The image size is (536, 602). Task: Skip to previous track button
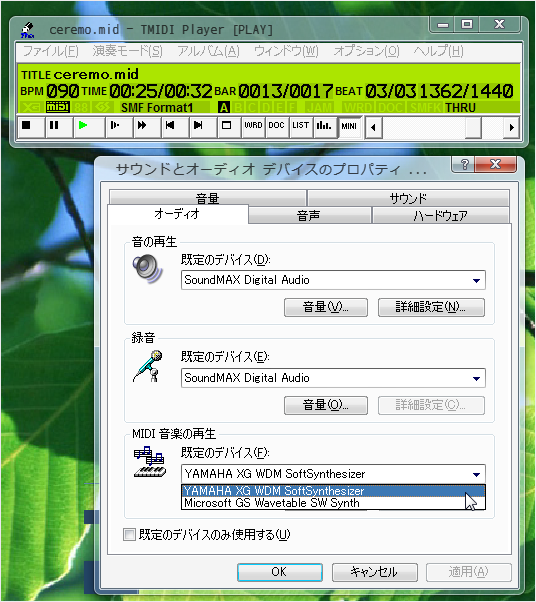tap(175, 126)
